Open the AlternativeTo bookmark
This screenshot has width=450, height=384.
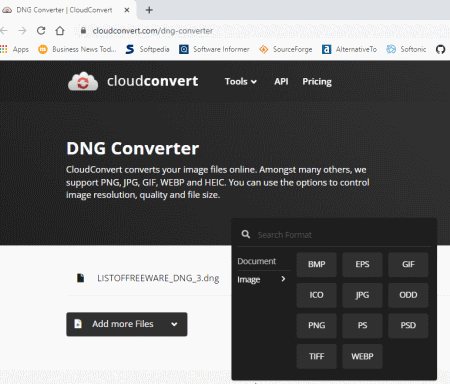(x=349, y=49)
